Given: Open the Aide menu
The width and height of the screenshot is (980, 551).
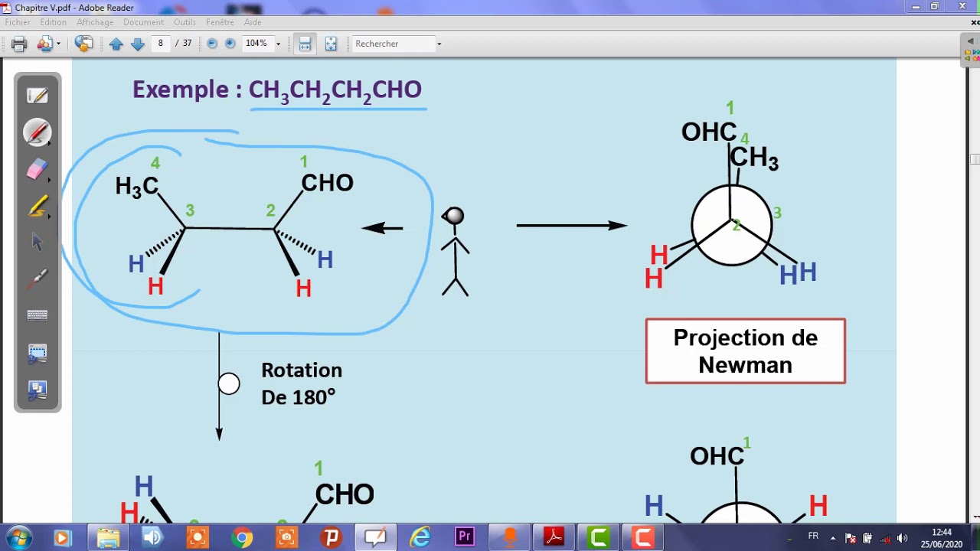Looking at the screenshot, I should [x=253, y=22].
